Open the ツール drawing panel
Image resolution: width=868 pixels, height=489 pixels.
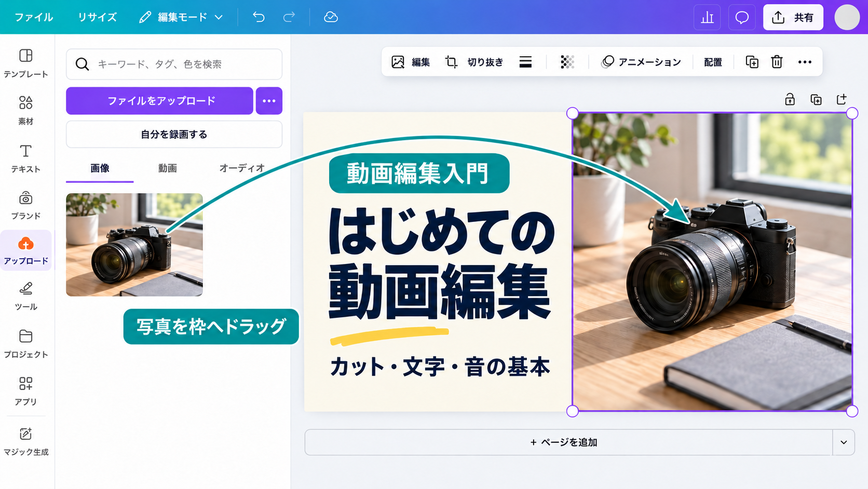26,296
